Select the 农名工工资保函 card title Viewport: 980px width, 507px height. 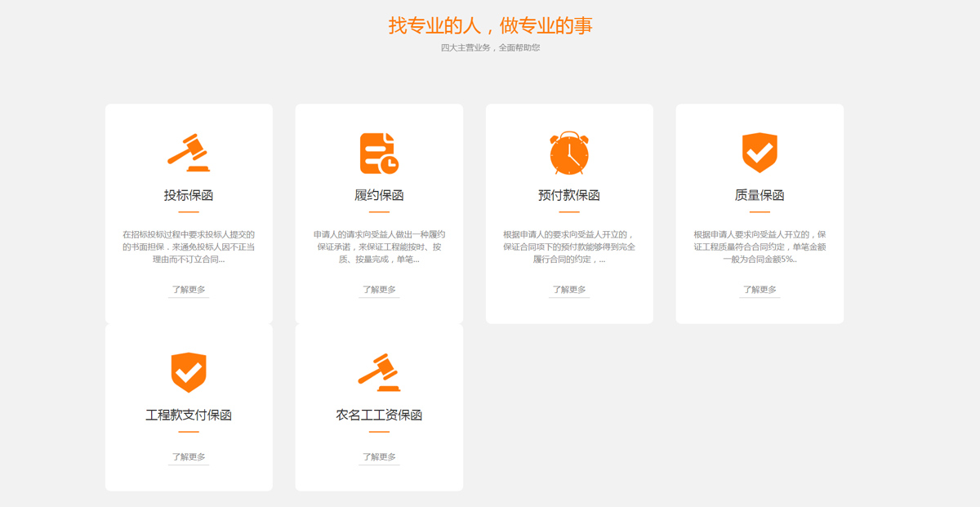pos(379,416)
